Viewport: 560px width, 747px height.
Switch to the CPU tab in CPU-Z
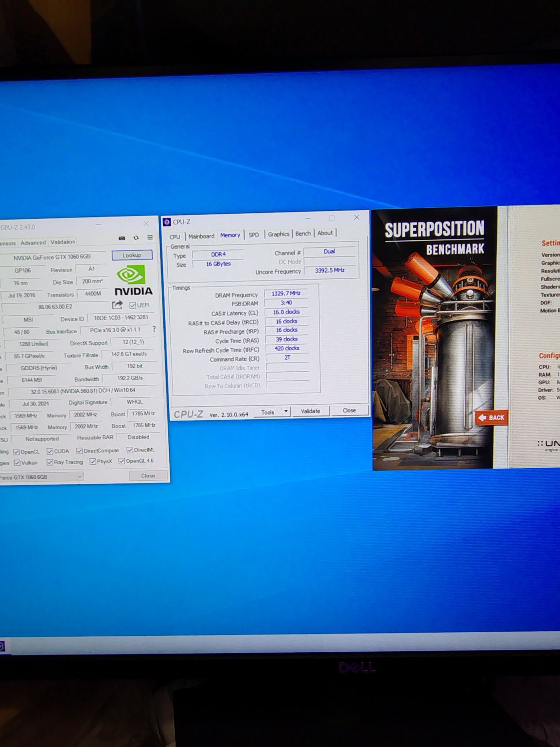(175, 237)
